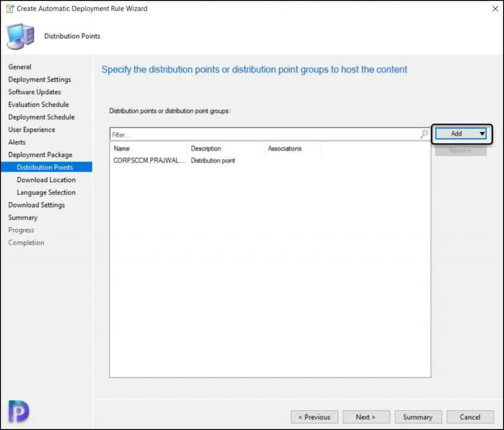Click the Previous button
The width and height of the screenshot is (504, 430).
314,417
